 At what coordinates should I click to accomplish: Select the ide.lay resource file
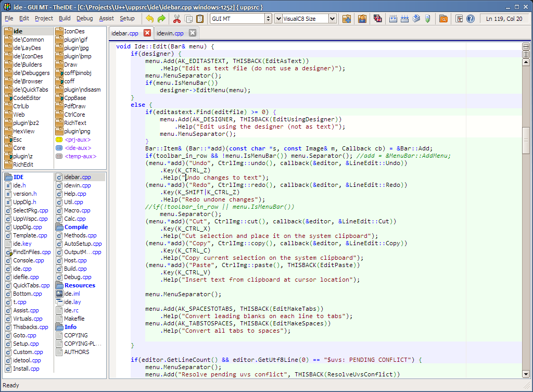(72, 302)
